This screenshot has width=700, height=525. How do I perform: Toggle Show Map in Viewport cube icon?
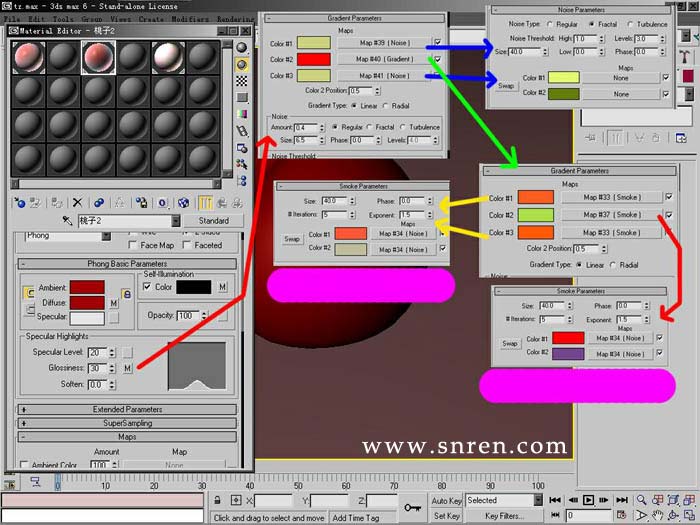(x=183, y=203)
